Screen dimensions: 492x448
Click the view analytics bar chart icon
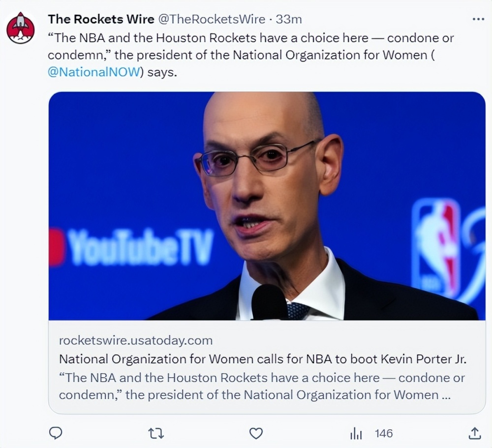pos(356,433)
